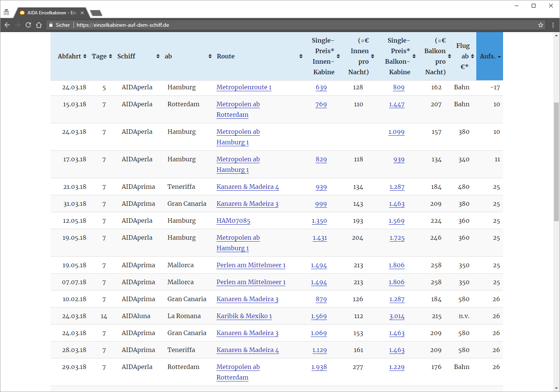Open Metropolen ab Hamburg 1 link for 24.03.18

pyautogui.click(x=238, y=137)
